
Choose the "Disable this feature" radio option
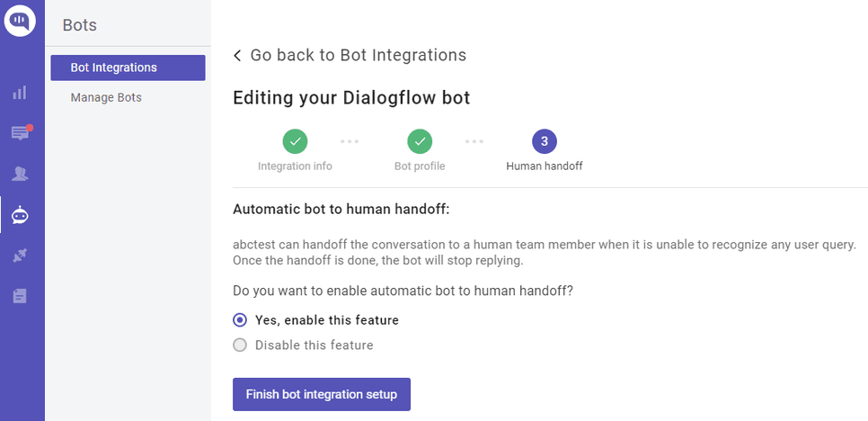(240, 345)
